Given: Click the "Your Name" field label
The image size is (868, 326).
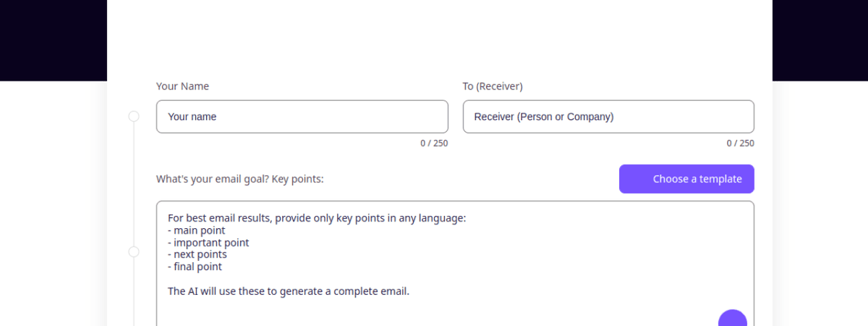Looking at the screenshot, I should tap(182, 86).
